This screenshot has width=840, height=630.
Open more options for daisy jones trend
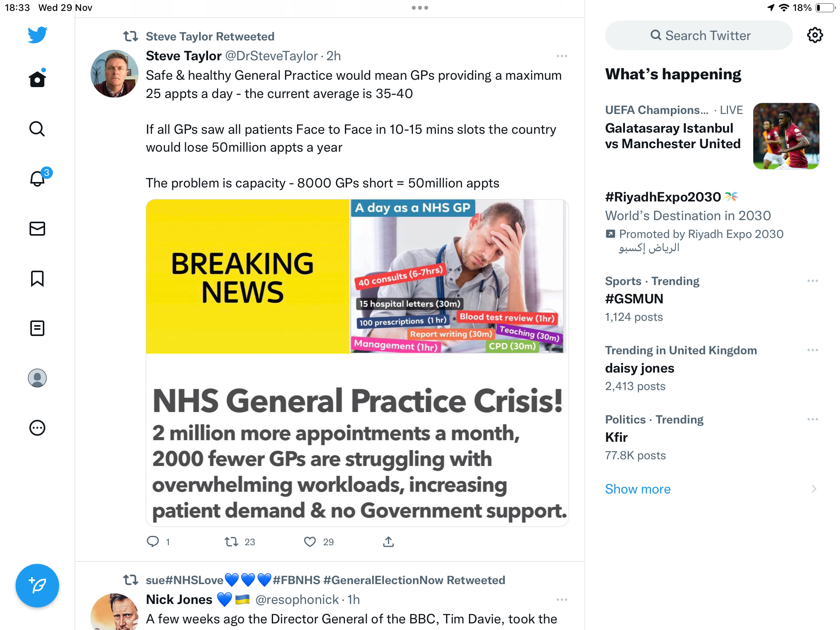point(812,350)
